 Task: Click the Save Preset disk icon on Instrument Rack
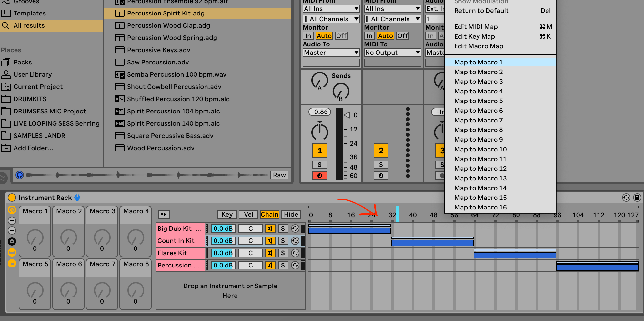point(637,198)
